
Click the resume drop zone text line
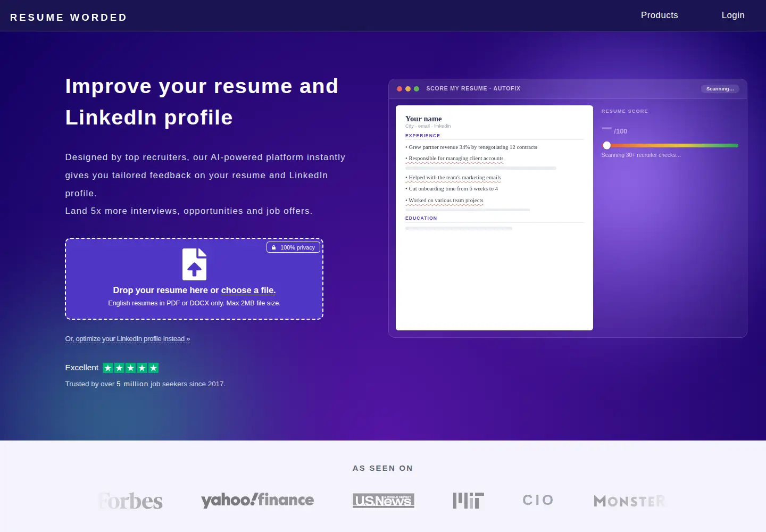(194, 290)
